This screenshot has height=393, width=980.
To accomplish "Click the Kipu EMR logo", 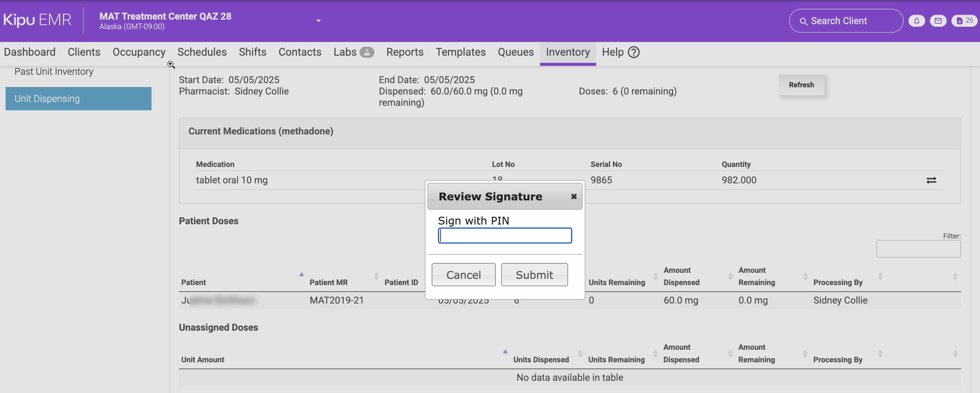I will (37, 20).
